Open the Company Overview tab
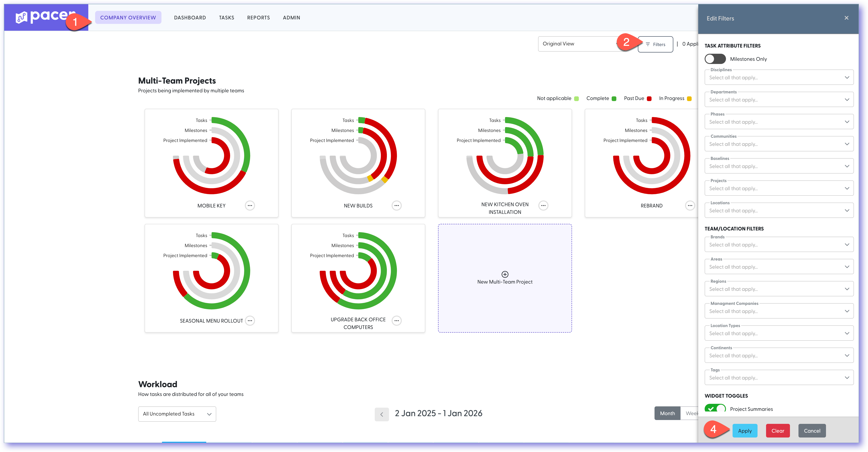Viewport: 868px width, 452px height. pyautogui.click(x=128, y=17)
